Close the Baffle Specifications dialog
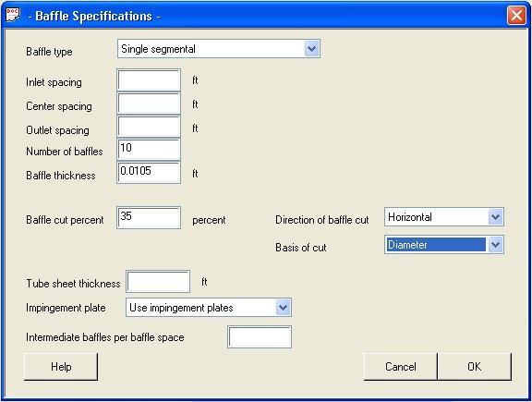The width and height of the screenshot is (532, 402). click(x=516, y=16)
